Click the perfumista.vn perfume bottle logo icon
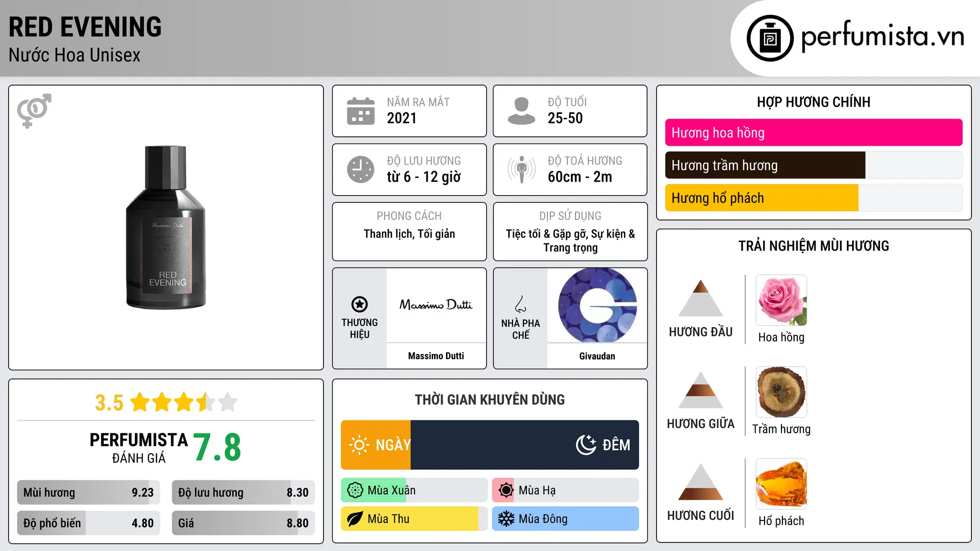Viewport: 980px width, 551px height. point(770,38)
